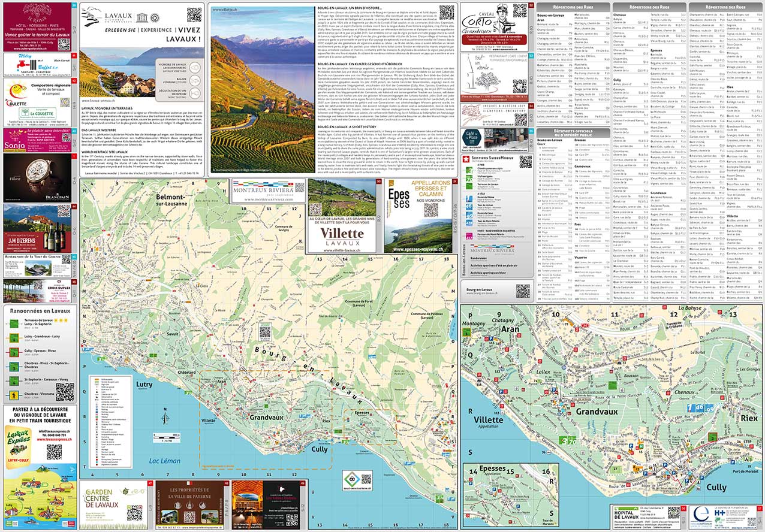Click the QR code at the top of the Bourg-en-Lavaux history panel
765x532 pixels.
coord(446,13)
